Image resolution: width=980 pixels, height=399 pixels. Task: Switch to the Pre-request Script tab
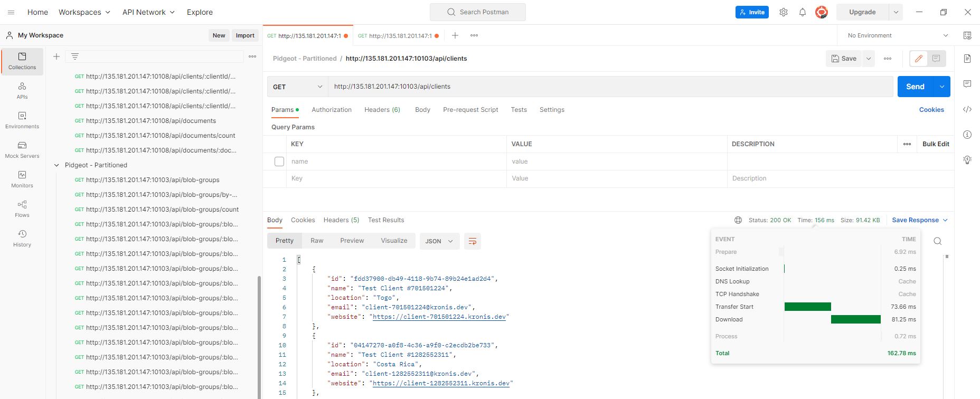click(x=470, y=110)
